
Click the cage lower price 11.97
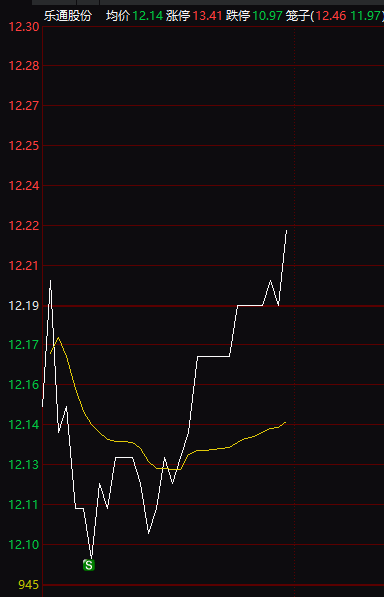pyautogui.click(x=366, y=16)
